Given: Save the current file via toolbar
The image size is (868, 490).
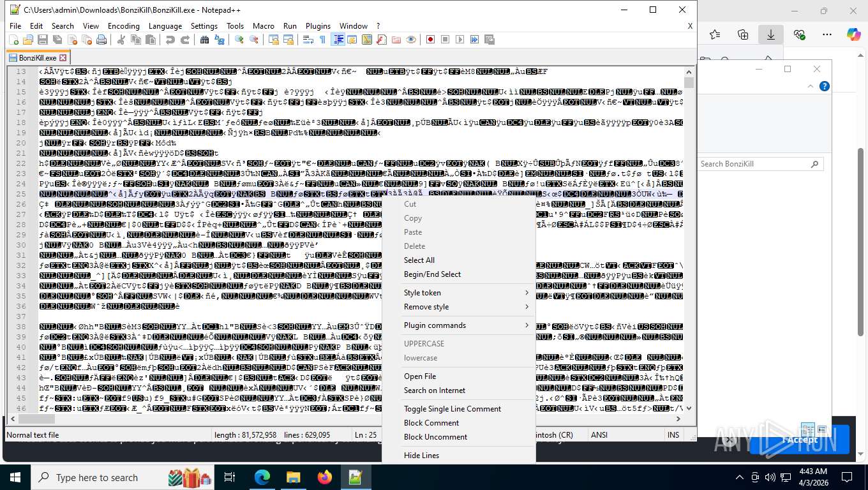Looking at the screenshot, I should coord(43,40).
